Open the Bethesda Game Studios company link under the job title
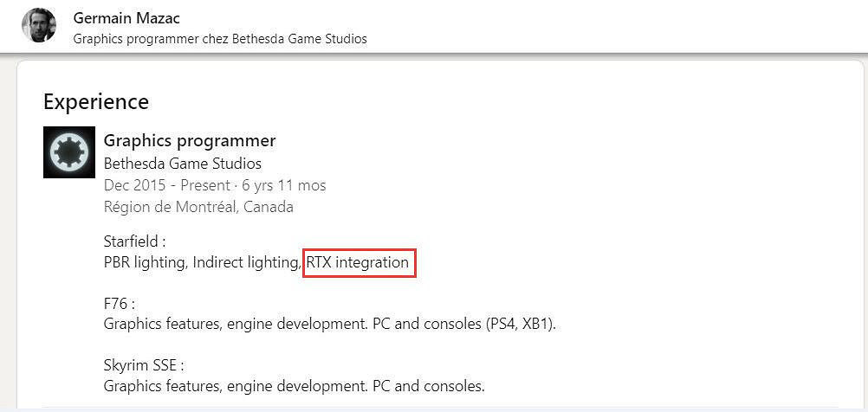This screenshot has height=412, width=868. [x=182, y=163]
